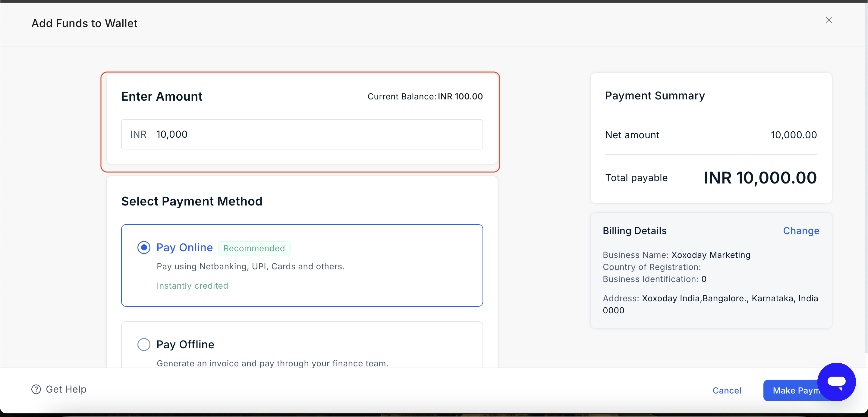The width and height of the screenshot is (868, 417).
Task: Click the Pay Offline label
Action: click(185, 344)
